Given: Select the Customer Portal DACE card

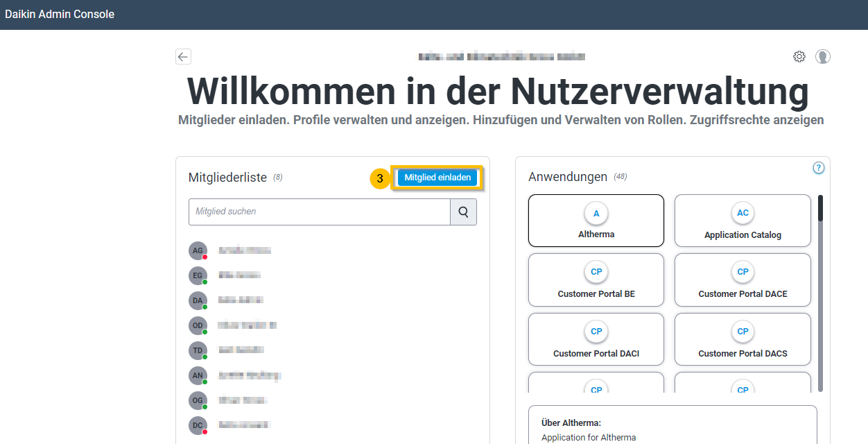Looking at the screenshot, I should click(x=743, y=280).
